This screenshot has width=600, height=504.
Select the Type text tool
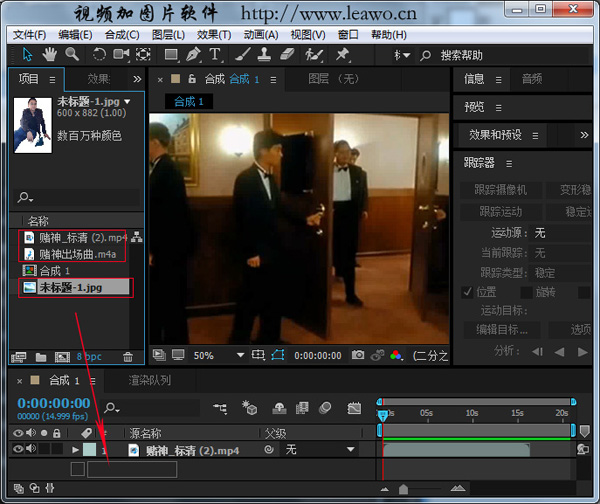pos(215,54)
